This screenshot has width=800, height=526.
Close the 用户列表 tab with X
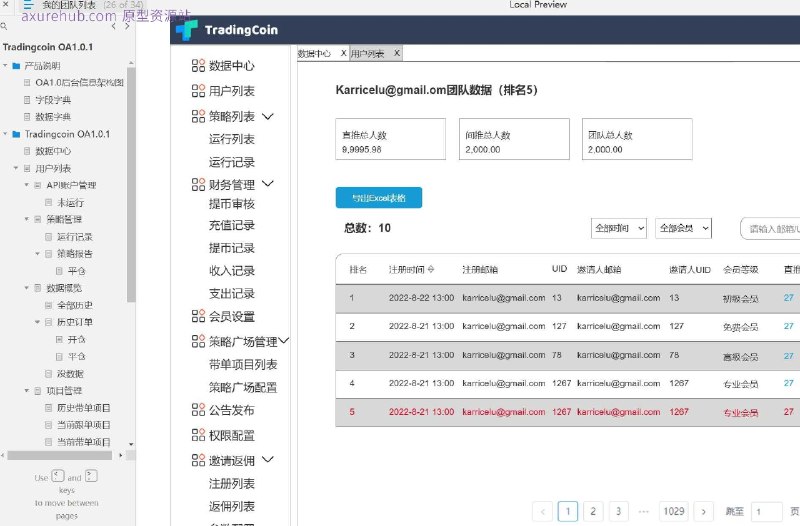(x=396, y=53)
